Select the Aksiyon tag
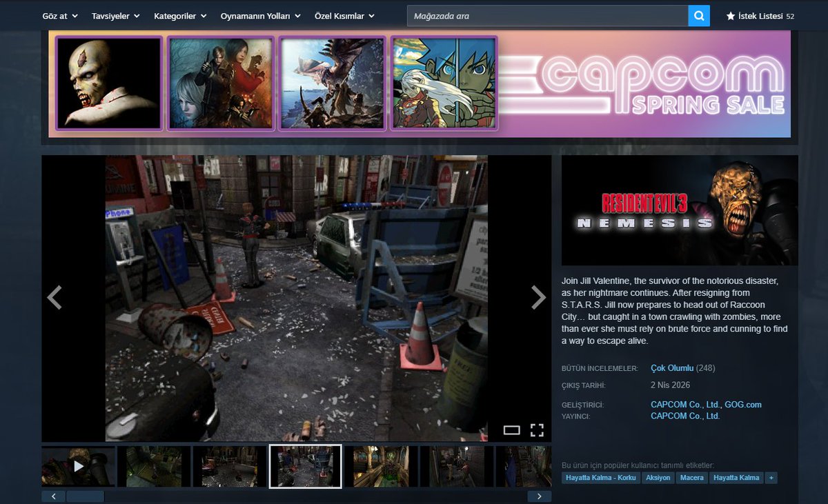This screenshot has height=504, width=828. pyautogui.click(x=658, y=478)
